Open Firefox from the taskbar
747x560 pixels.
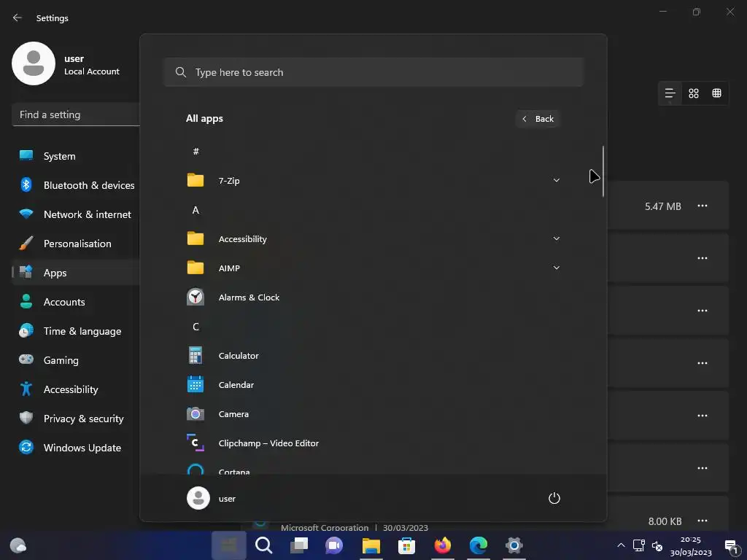(x=443, y=545)
